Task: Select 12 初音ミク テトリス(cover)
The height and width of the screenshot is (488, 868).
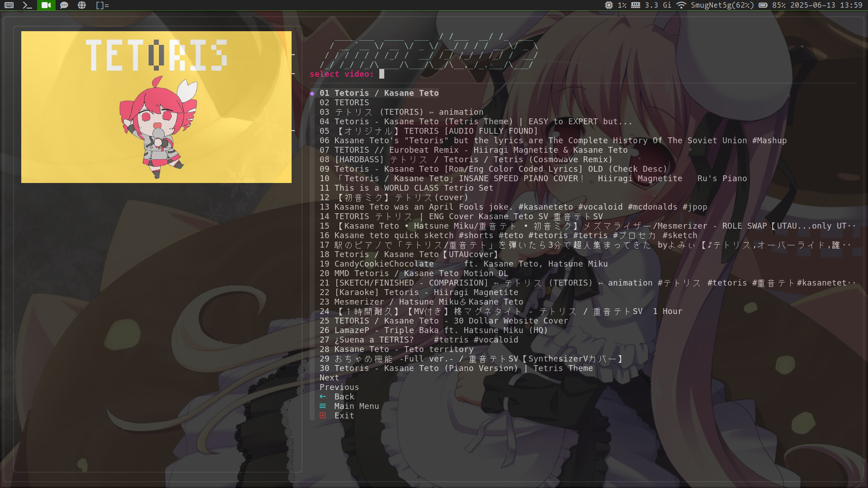Action: [x=394, y=197]
